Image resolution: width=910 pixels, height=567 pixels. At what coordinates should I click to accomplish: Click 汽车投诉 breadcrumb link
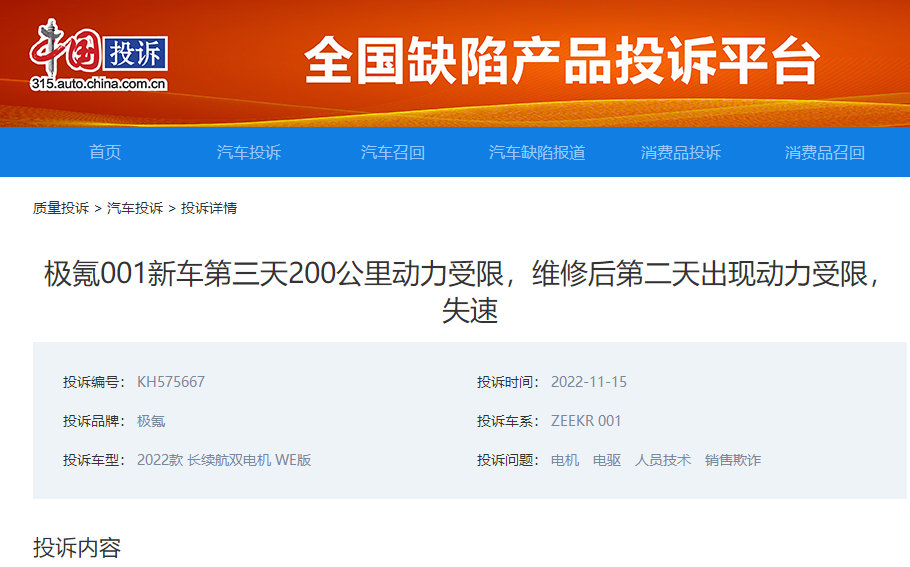[x=135, y=208]
